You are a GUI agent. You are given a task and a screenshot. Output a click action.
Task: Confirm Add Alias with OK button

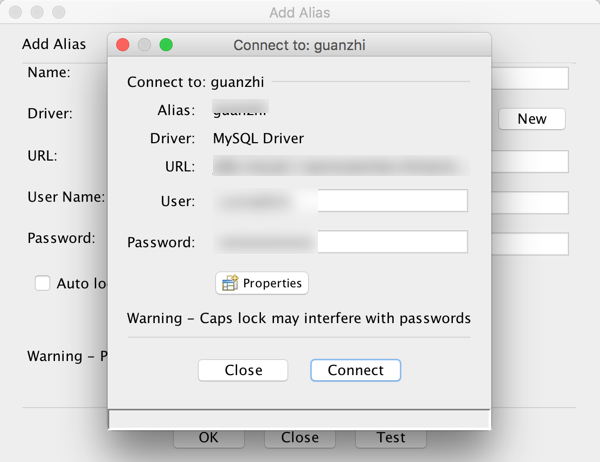point(208,438)
